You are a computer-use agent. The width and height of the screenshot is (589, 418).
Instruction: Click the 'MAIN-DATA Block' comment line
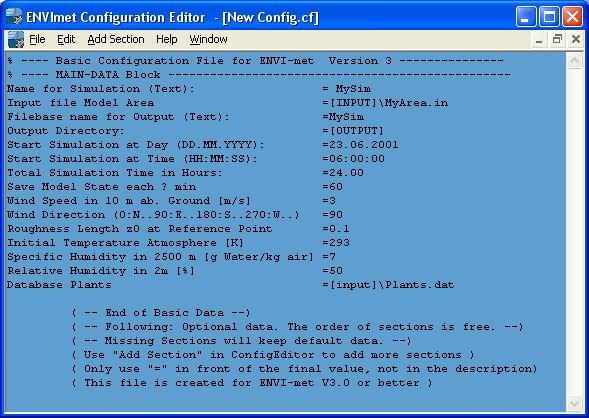258,74
